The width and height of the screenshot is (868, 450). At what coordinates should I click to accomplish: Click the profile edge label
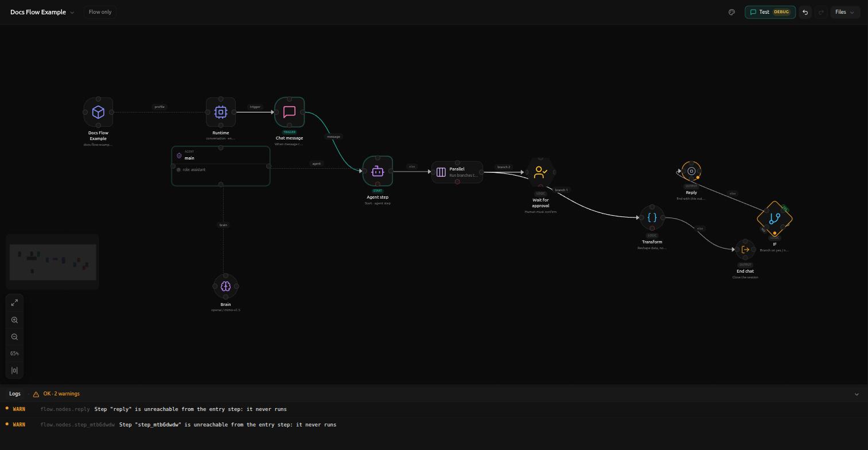159,107
